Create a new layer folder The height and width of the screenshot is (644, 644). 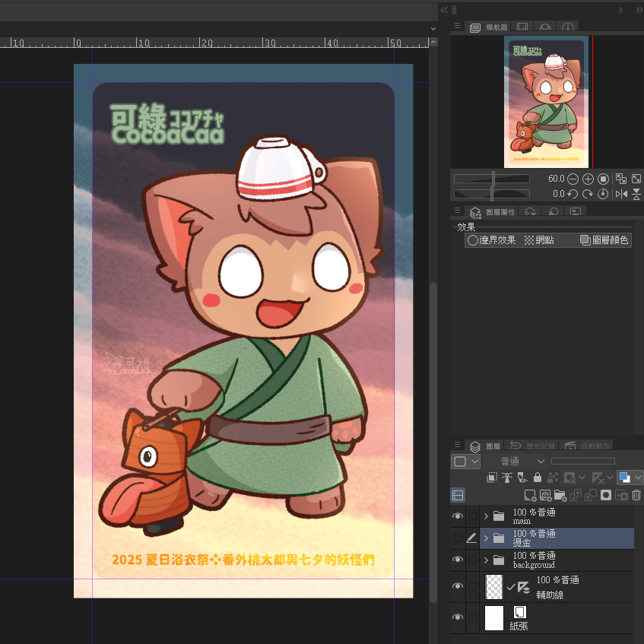pos(560,495)
